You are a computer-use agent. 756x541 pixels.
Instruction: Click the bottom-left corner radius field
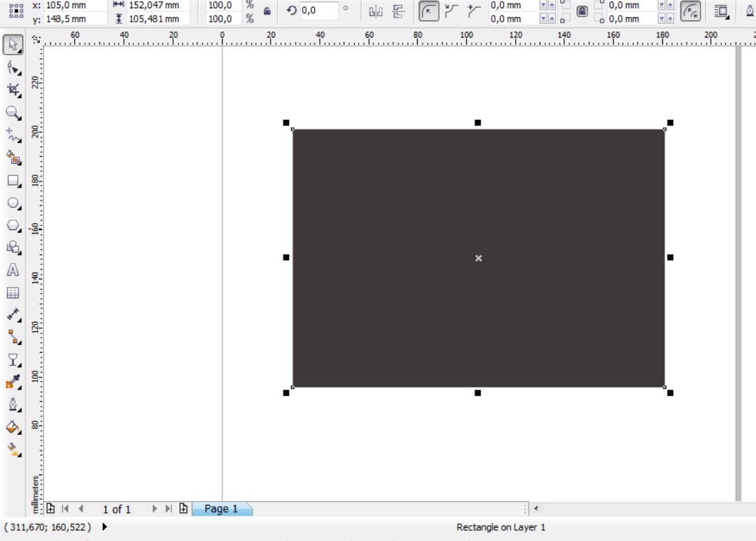514,18
